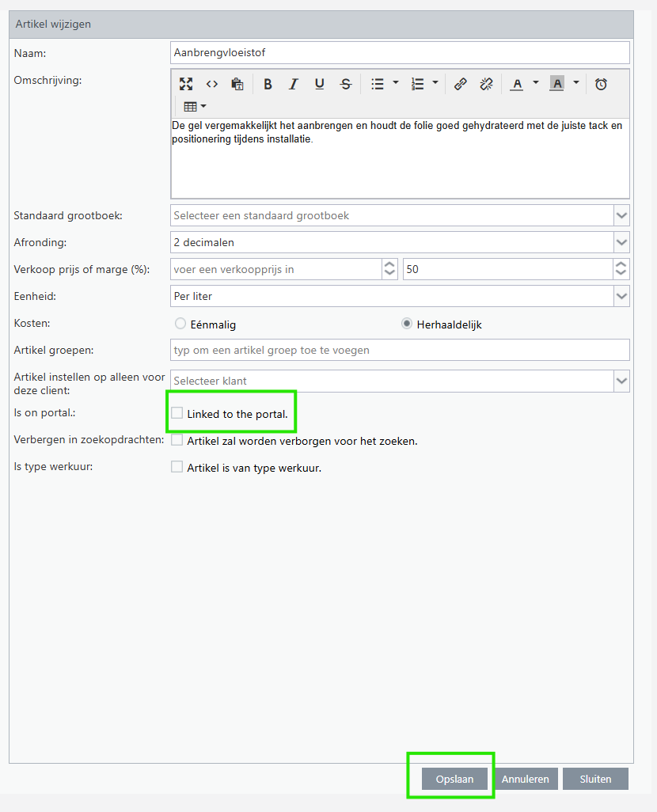The image size is (657, 812).
Task: Insert a hyperlink with the link icon
Action: pyautogui.click(x=460, y=84)
